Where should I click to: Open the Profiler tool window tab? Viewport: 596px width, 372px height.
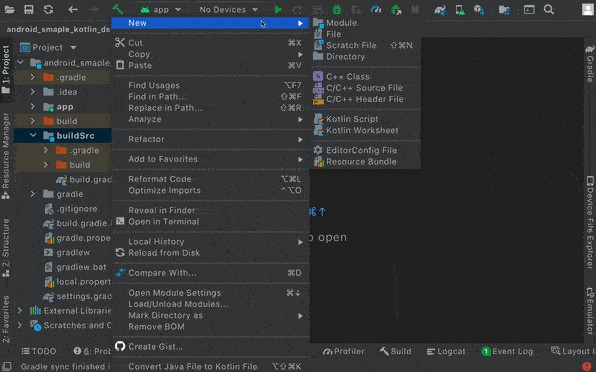click(344, 351)
